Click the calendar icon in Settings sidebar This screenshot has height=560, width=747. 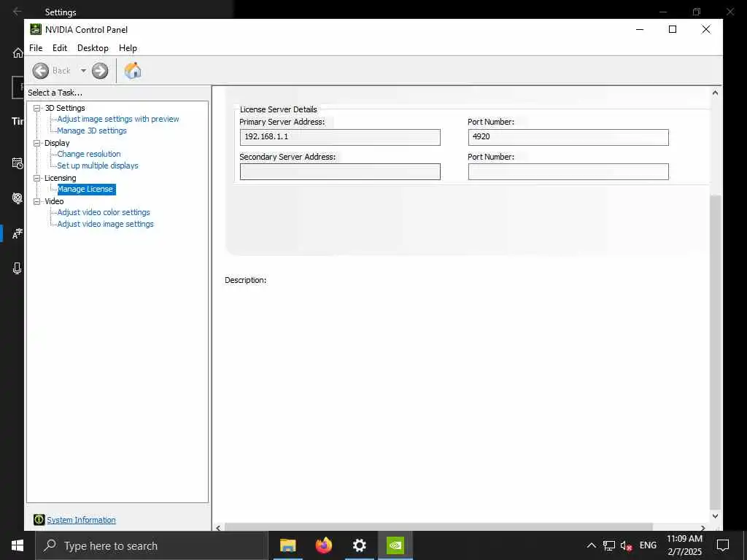click(x=18, y=163)
